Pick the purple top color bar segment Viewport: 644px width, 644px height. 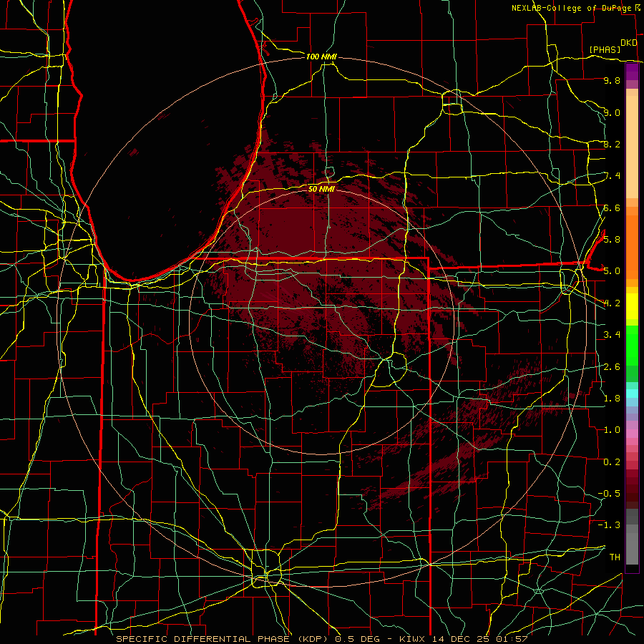632,72
